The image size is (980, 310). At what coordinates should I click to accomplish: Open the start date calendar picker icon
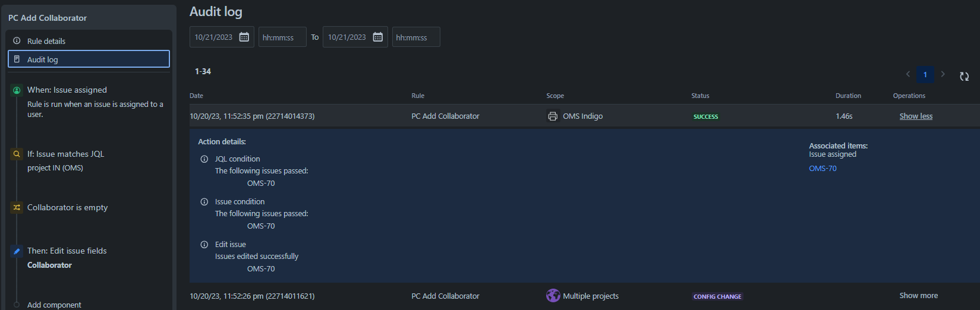click(244, 37)
